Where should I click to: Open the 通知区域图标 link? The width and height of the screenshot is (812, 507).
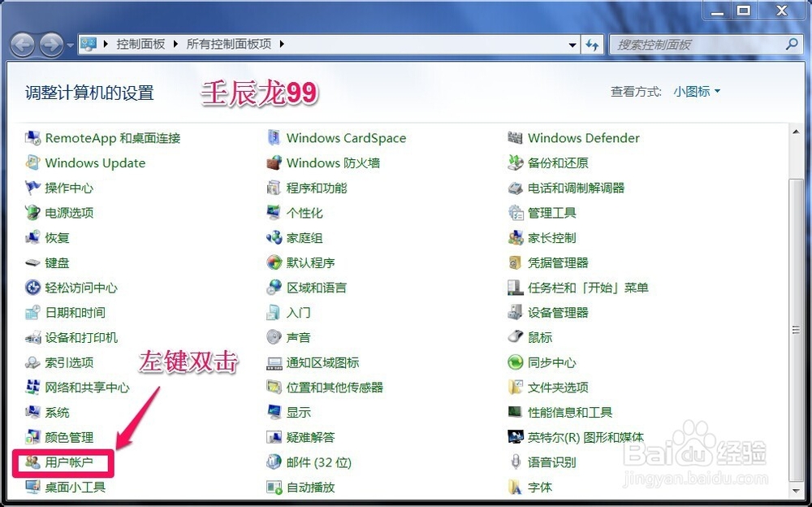click(x=322, y=362)
